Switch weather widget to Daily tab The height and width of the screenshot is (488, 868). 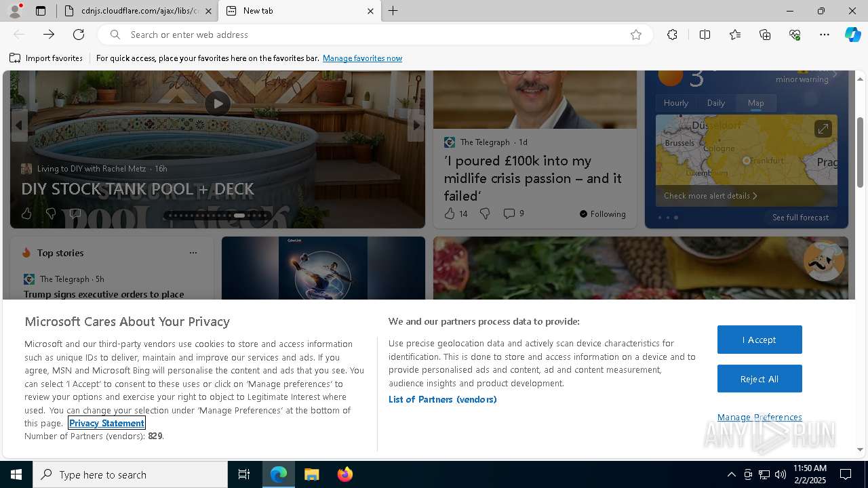(716, 103)
